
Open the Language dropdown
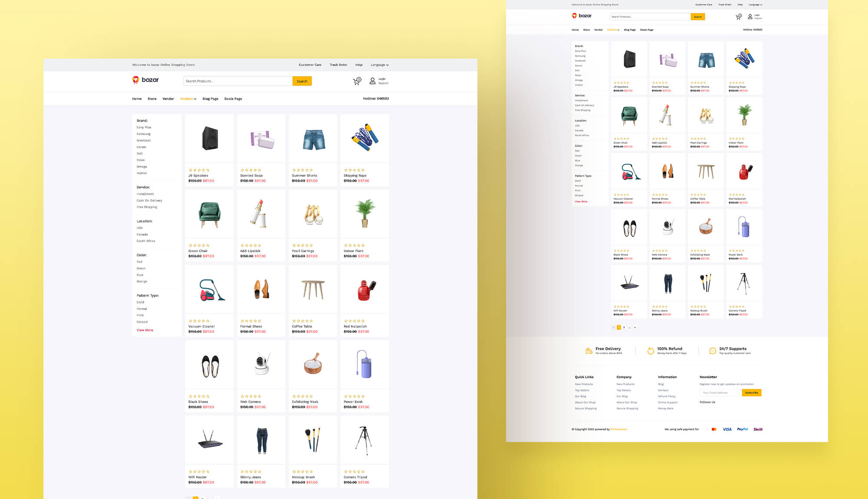(379, 65)
